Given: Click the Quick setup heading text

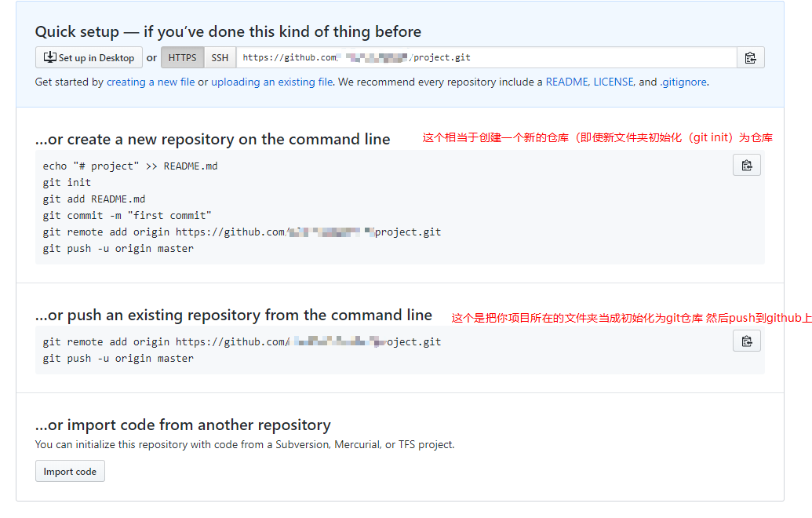Looking at the screenshot, I should 228,31.
